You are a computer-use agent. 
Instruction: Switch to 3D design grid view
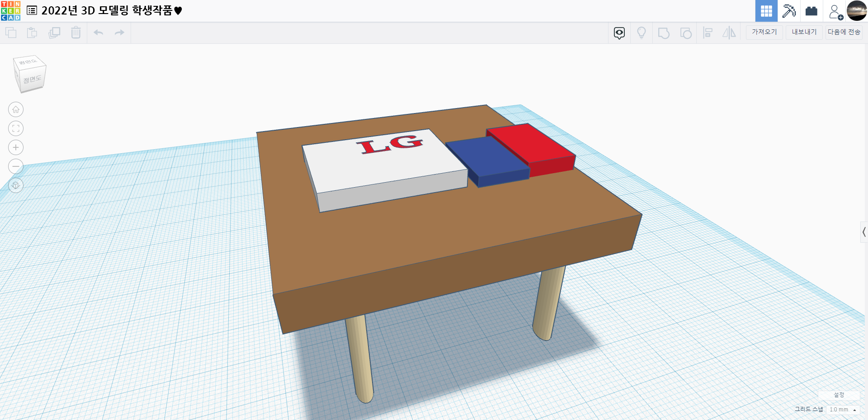[x=766, y=11]
